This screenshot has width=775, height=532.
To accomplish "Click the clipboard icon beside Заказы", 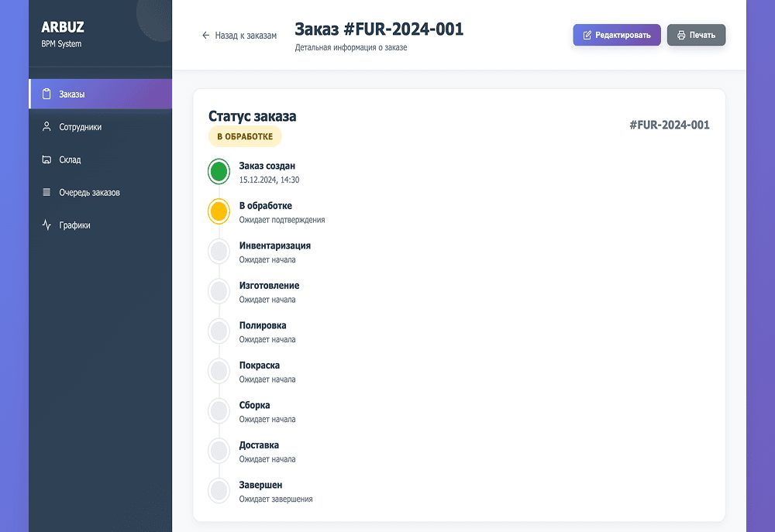I will [x=46, y=94].
